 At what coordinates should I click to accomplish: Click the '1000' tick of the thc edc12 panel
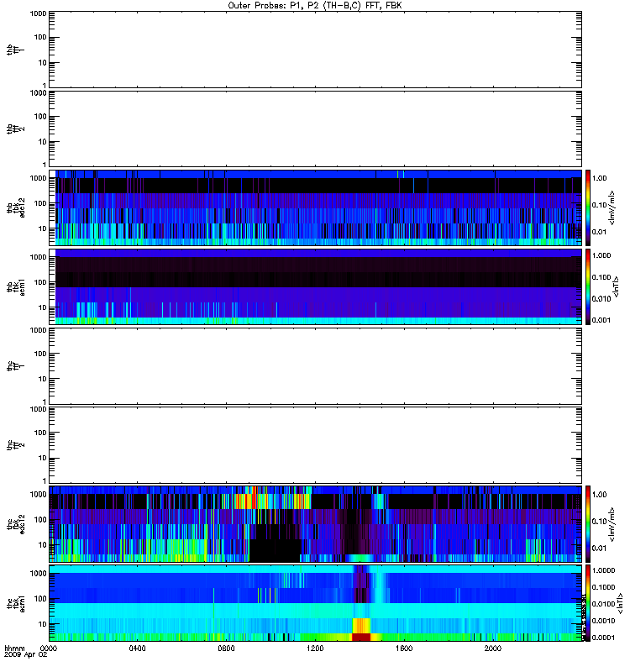pyautogui.click(x=38, y=494)
